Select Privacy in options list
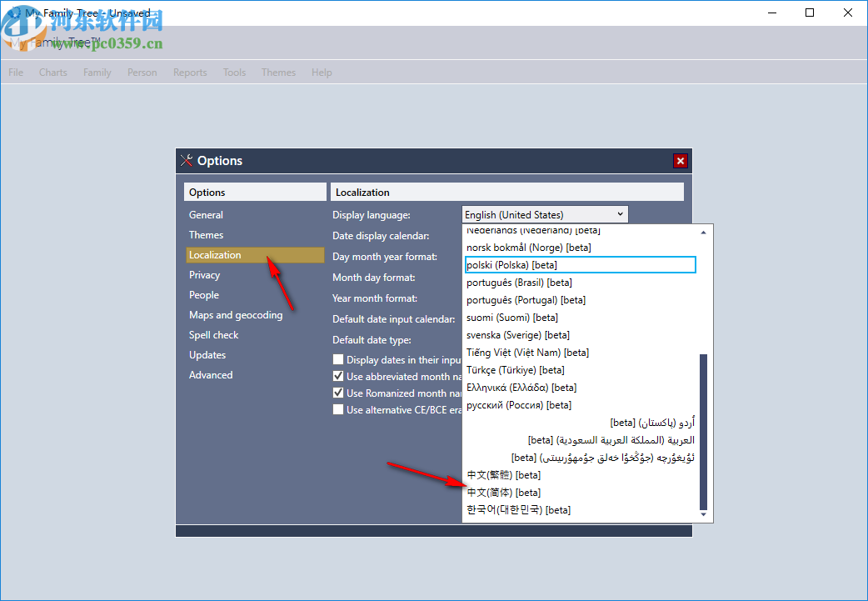 tap(205, 275)
